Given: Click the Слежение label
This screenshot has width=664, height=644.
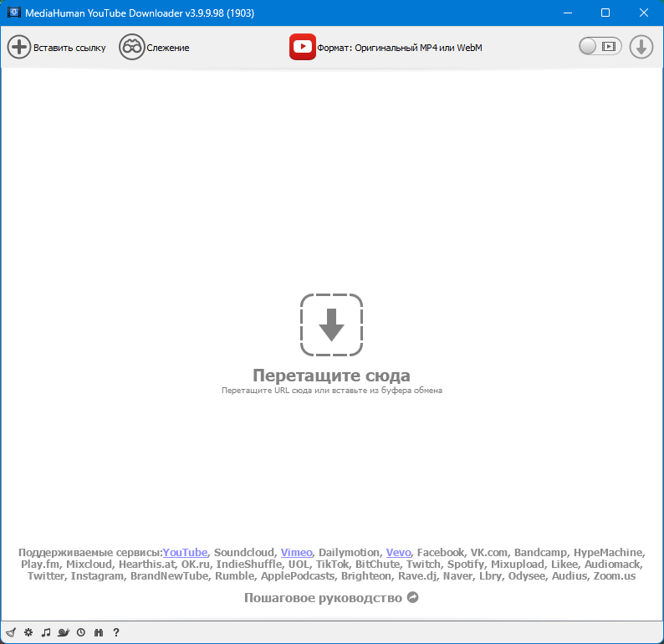Looking at the screenshot, I should 168,48.
